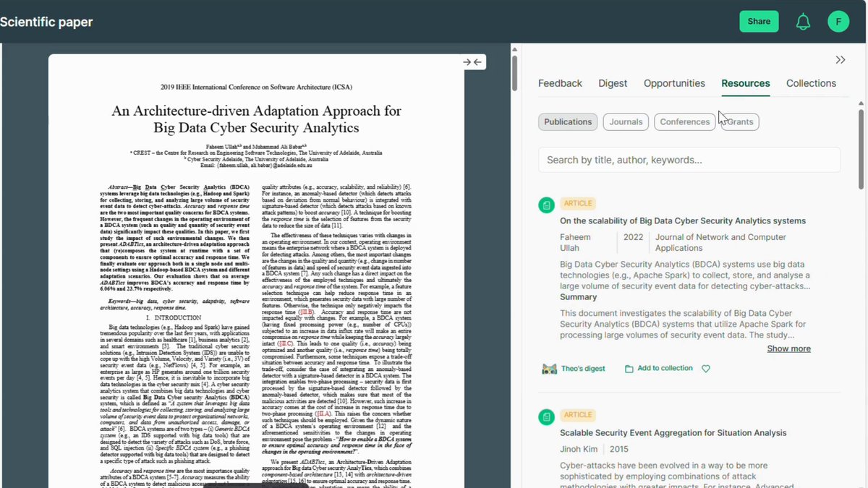Viewport: 868px width, 488px height.
Task: Filter resources by Conferences
Action: (684, 122)
